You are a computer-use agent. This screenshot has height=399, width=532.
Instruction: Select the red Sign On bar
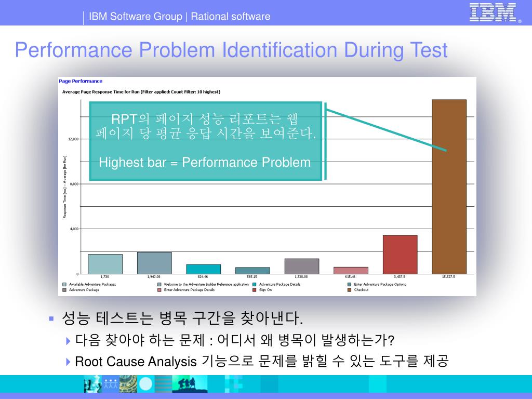pyautogui.click(x=400, y=255)
